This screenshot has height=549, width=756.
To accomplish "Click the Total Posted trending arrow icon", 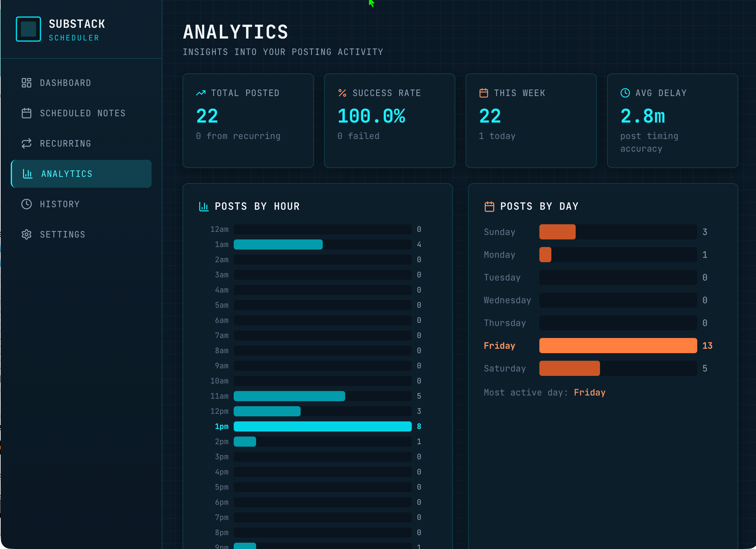I will (x=201, y=93).
